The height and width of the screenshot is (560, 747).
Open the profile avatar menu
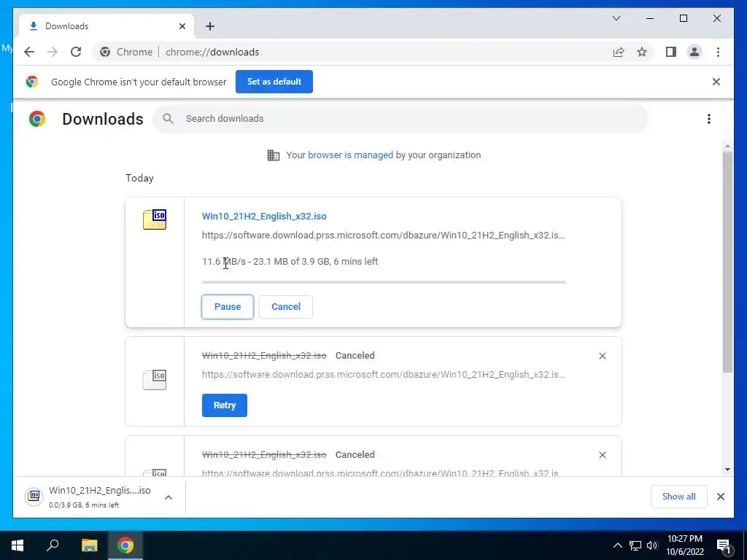pos(694,52)
